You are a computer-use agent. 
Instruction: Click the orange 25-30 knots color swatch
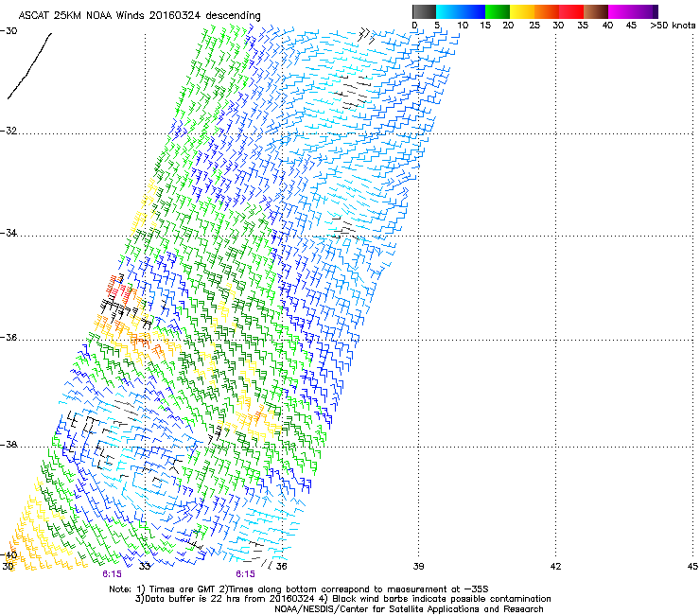tap(547, 11)
